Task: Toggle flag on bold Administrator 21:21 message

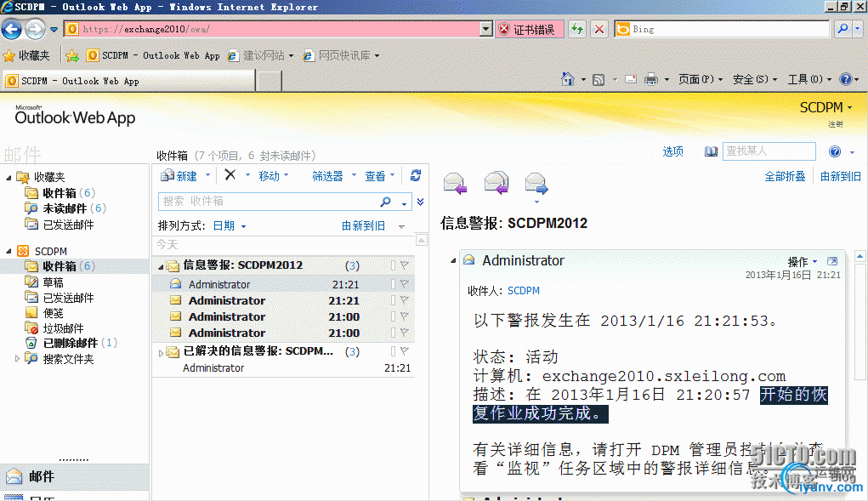Action: (x=405, y=300)
